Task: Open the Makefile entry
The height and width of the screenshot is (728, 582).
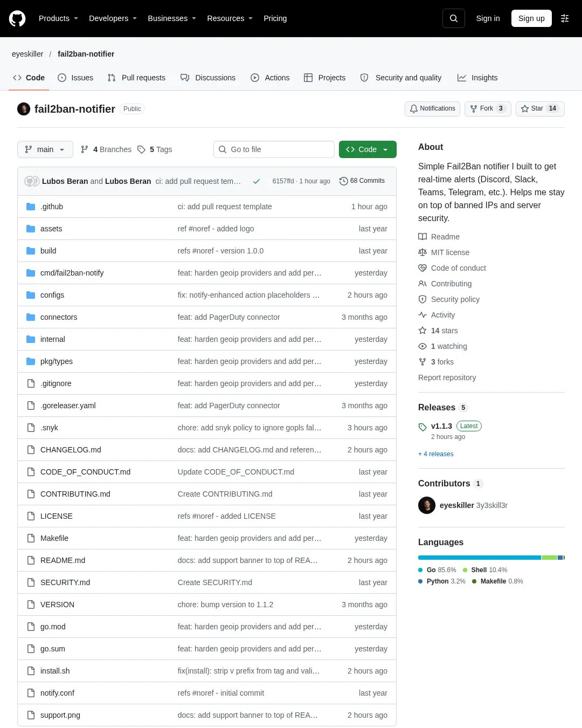Action: pos(54,538)
